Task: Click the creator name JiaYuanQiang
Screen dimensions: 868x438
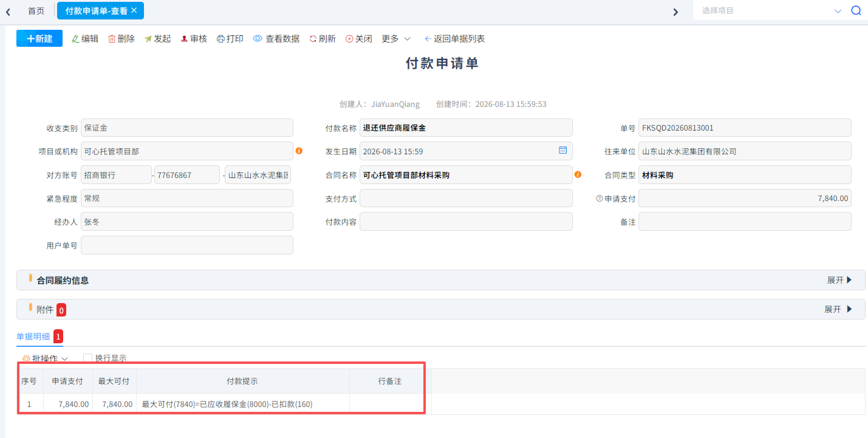Action: point(395,104)
